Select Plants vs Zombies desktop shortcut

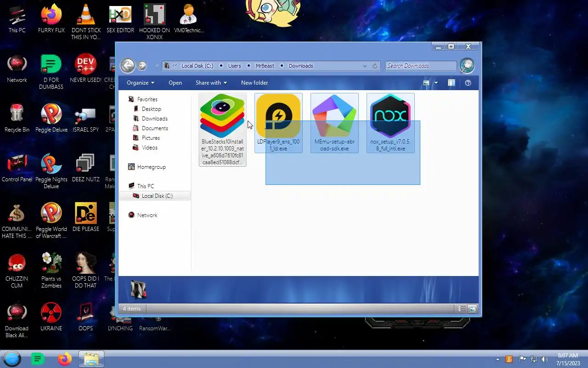(51, 270)
